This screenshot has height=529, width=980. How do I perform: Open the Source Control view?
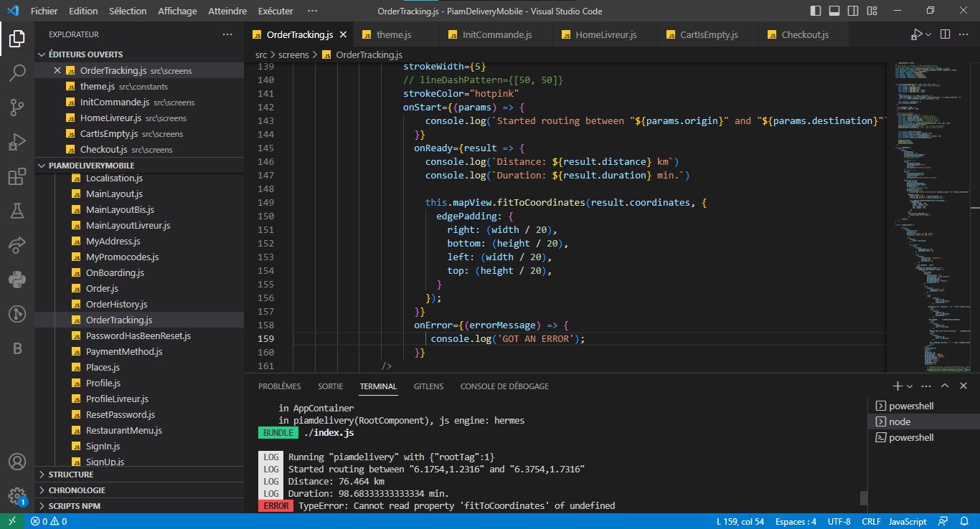17,108
